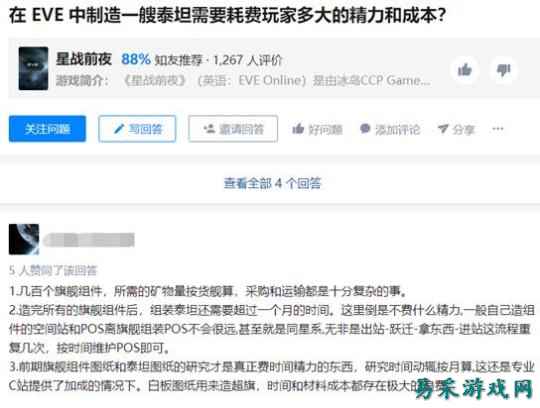Click the pencil icon in 写回答

(x=119, y=129)
